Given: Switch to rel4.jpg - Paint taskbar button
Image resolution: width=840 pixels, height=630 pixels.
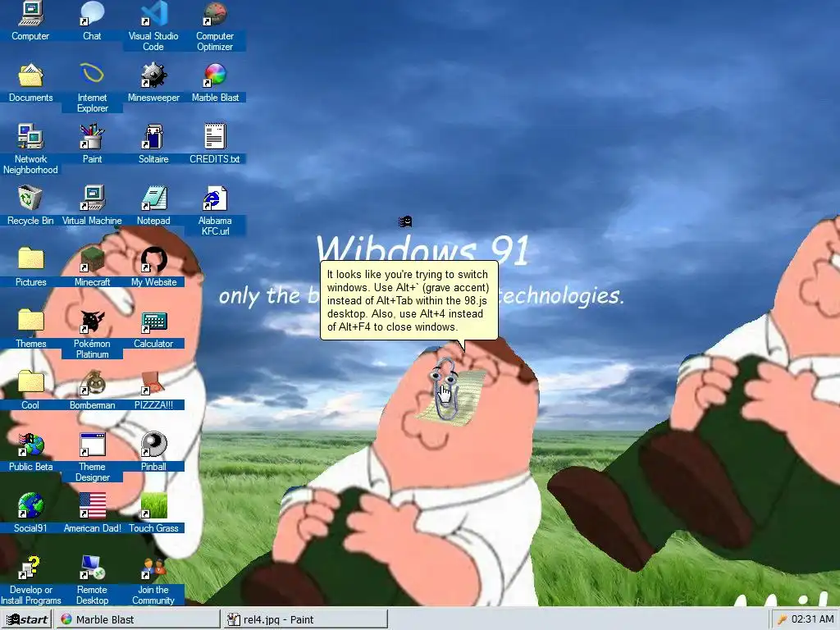Looking at the screenshot, I should pyautogui.click(x=305, y=620).
